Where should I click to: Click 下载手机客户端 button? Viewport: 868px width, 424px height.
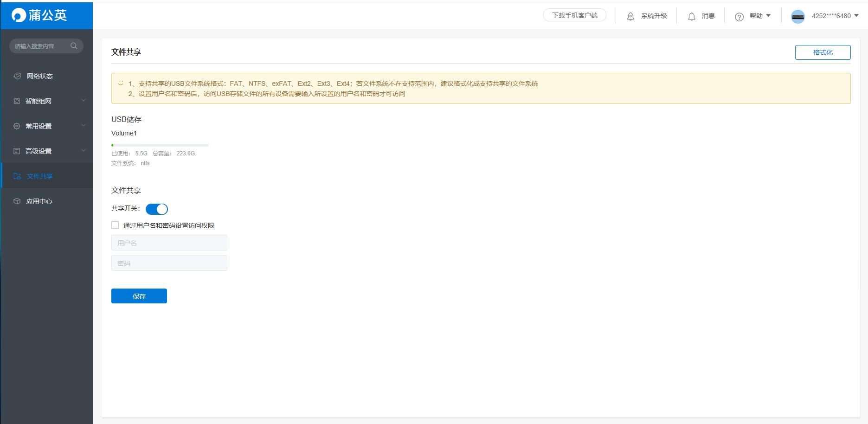point(575,15)
